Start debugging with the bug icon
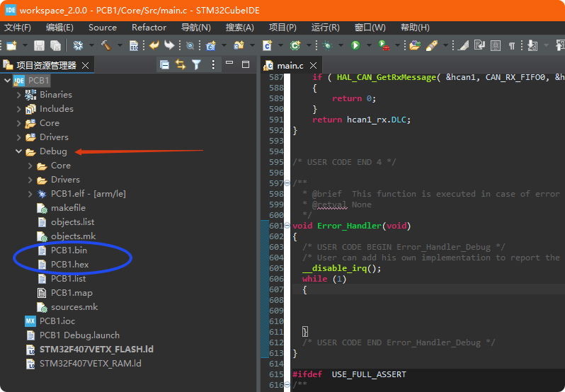 [x=327, y=45]
